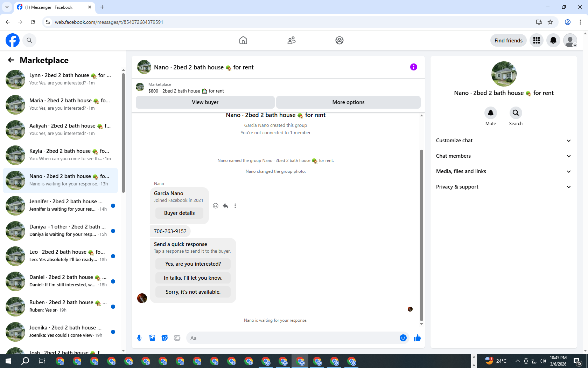
Task: Open Lynn 2bed 2 bath house conversation
Action: 60,80
